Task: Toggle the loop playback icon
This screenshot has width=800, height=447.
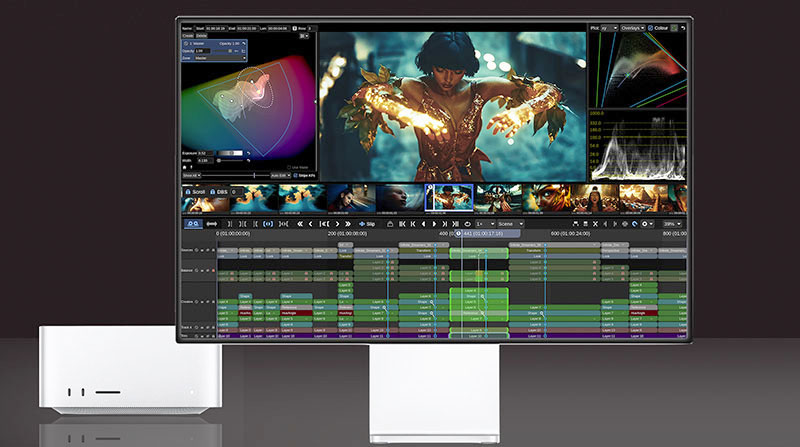Action: (x=467, y=224)
